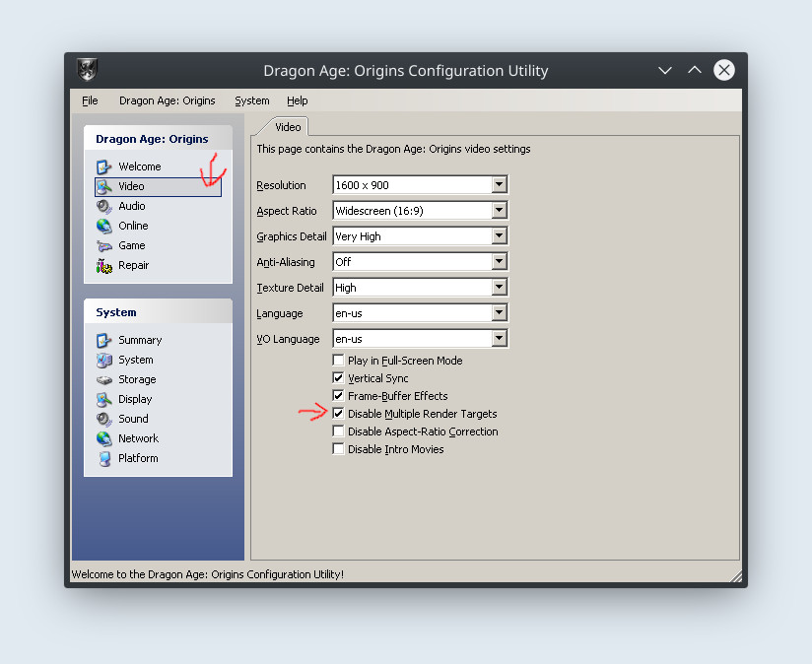812x664 pixels.
Task: Toggle Disable Multiple Render Targets checkbox
Action: tap(338, 414)
